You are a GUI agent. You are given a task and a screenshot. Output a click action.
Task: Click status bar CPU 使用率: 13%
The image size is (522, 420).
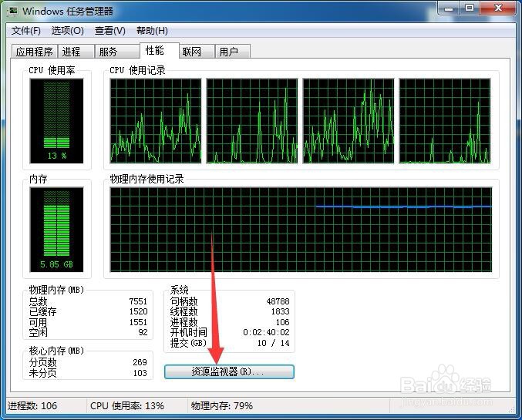pyautogui.click(x=127, y=405)
